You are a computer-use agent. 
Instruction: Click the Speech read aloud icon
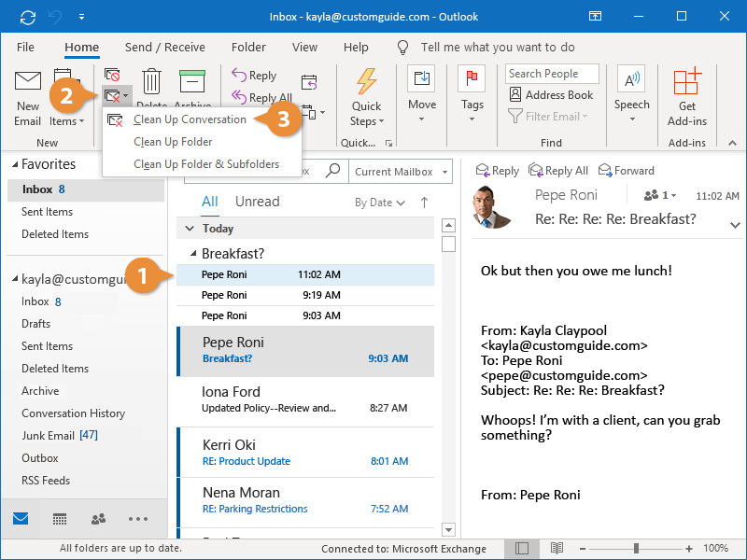coord(632,79)
